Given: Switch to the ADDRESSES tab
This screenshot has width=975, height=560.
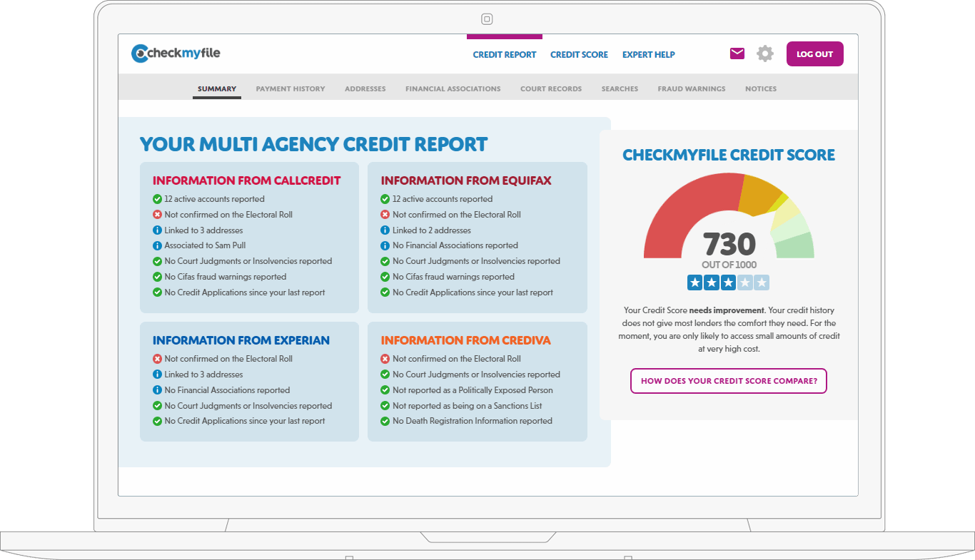Looking at the screenshot, I should click(x=365, y=89).
